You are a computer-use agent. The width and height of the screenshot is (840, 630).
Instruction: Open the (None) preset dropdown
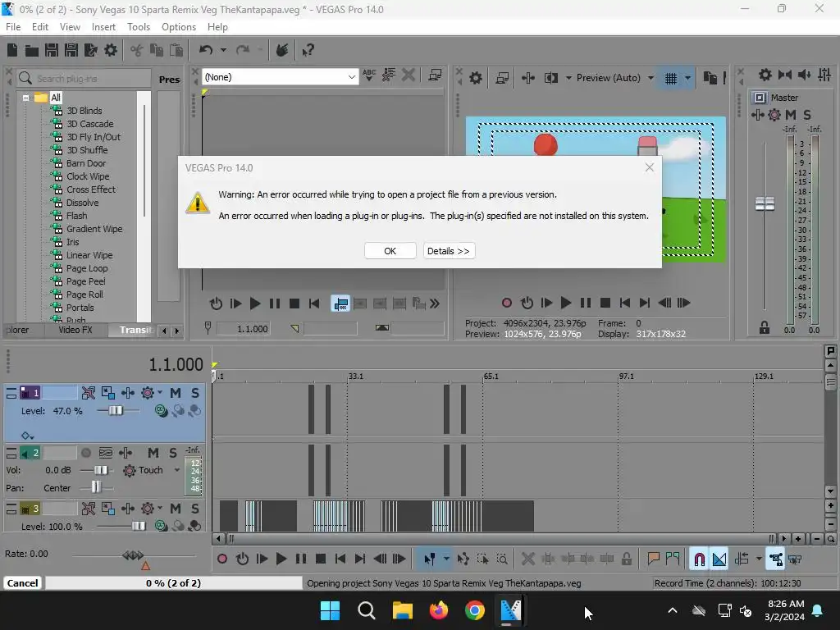281,77
